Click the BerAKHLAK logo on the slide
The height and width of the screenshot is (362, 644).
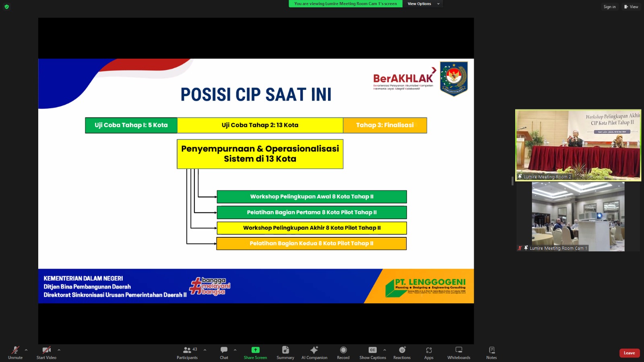pos(404,79)
